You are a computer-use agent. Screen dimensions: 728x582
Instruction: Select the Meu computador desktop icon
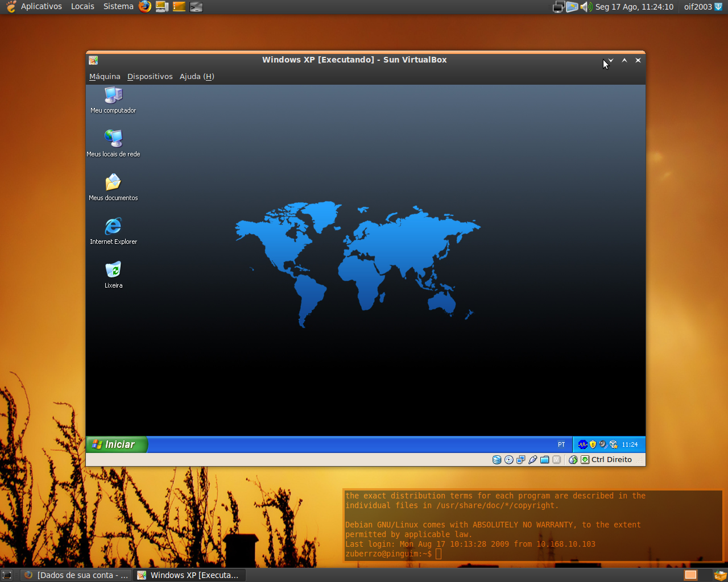coord(113,100)
